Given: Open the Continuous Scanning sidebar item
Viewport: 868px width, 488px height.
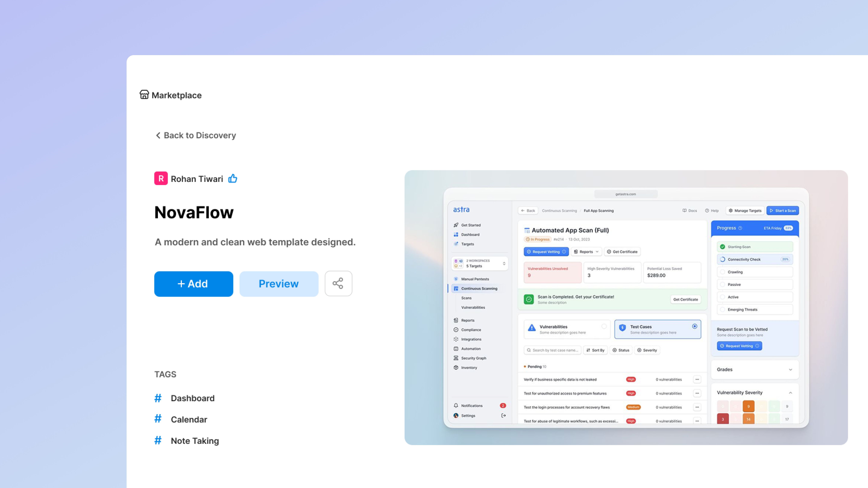Looking at the screenshot, I should 479,288.
